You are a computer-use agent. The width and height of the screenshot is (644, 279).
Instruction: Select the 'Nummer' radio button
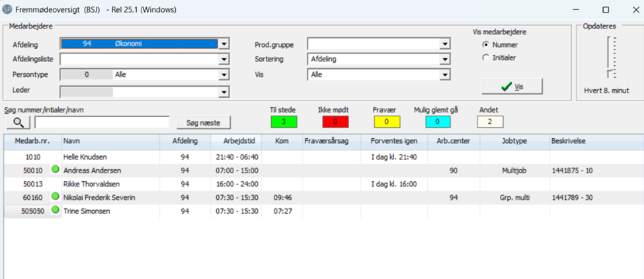click(486, 45)
